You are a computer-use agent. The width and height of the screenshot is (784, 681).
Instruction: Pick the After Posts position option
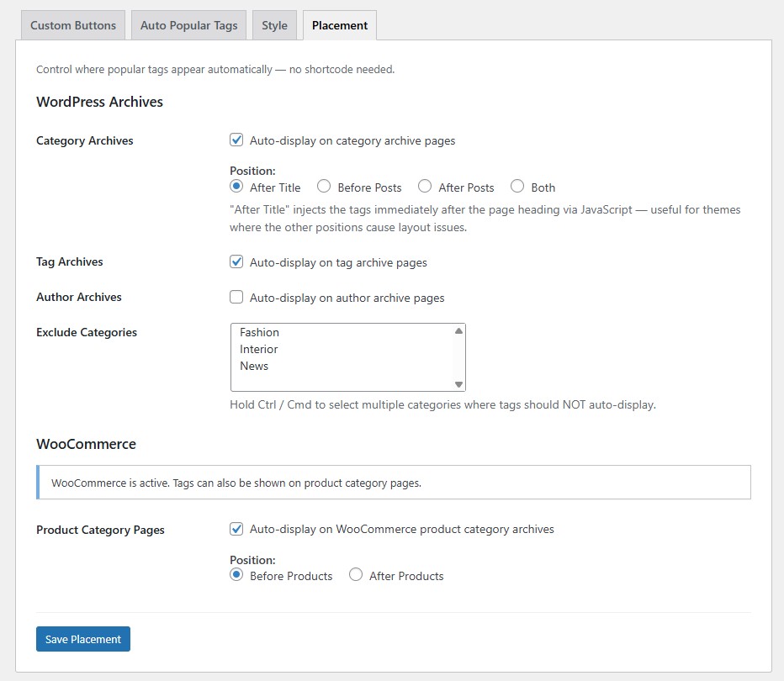[425, 187]
